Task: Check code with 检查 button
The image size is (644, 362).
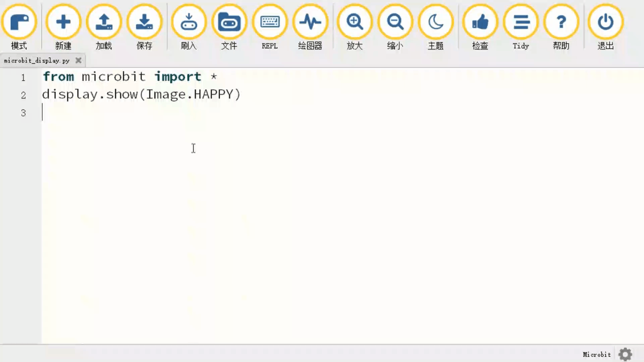Action: (480, 27)
